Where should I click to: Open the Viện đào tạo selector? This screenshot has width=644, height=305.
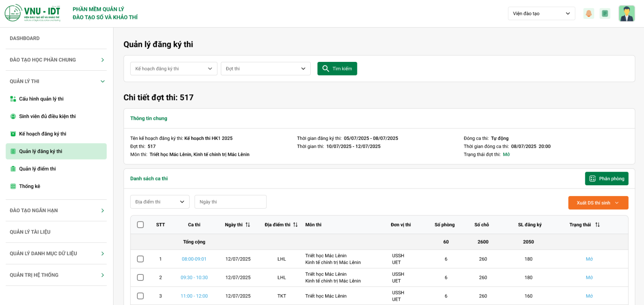pyautogui.click(x=541, y=14)
